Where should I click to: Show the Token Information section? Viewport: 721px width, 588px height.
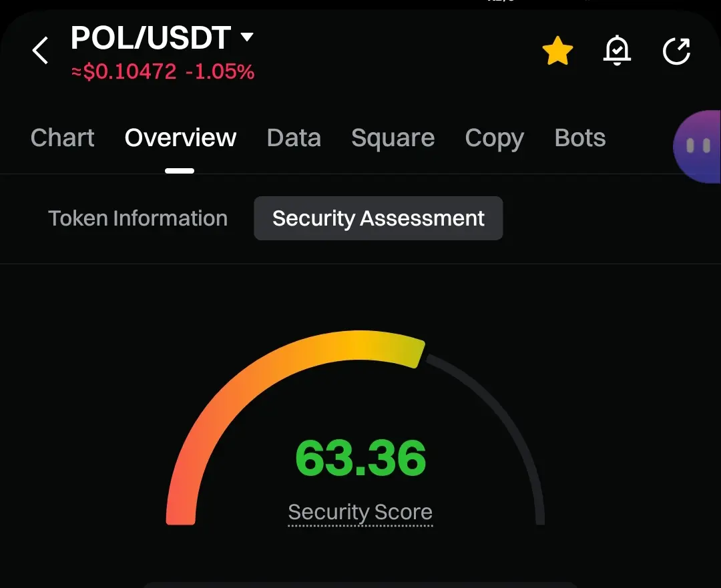[x=138, y=218]
